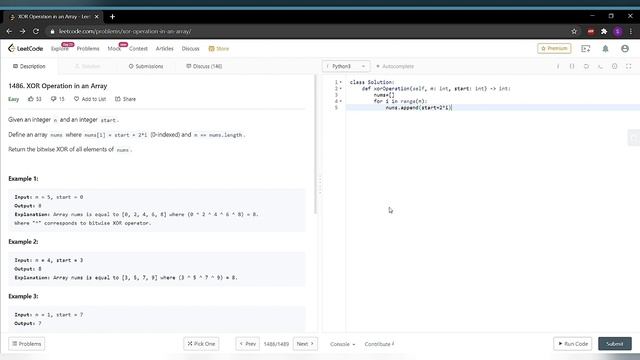
Task: Open the Problems page
Action: [88, 49]
